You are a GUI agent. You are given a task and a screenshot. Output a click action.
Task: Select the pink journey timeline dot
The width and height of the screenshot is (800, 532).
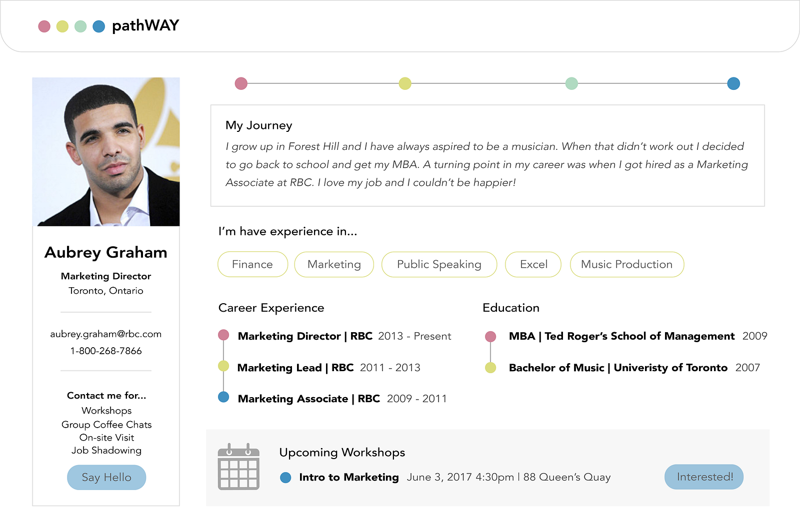click(x=241, y=83)
